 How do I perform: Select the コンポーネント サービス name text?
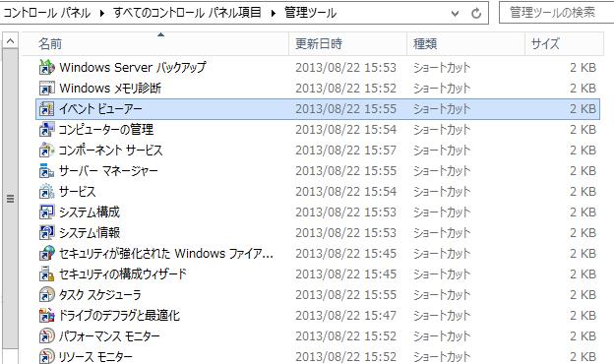(x=110, y=151)
